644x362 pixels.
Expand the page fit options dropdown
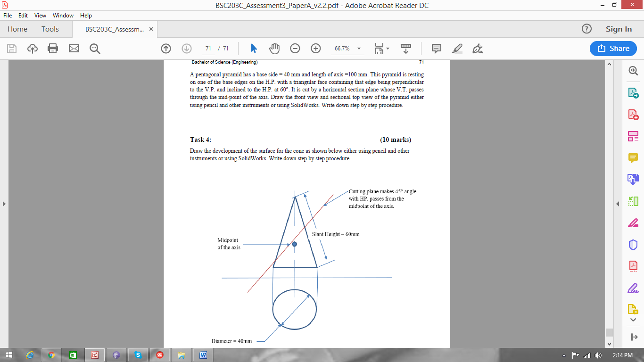coord(388,48)
